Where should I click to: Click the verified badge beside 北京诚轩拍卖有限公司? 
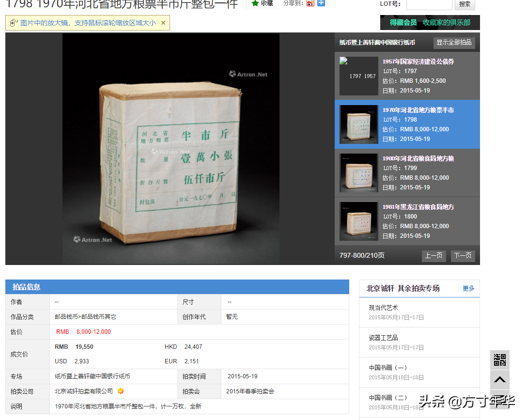point(121,391)
